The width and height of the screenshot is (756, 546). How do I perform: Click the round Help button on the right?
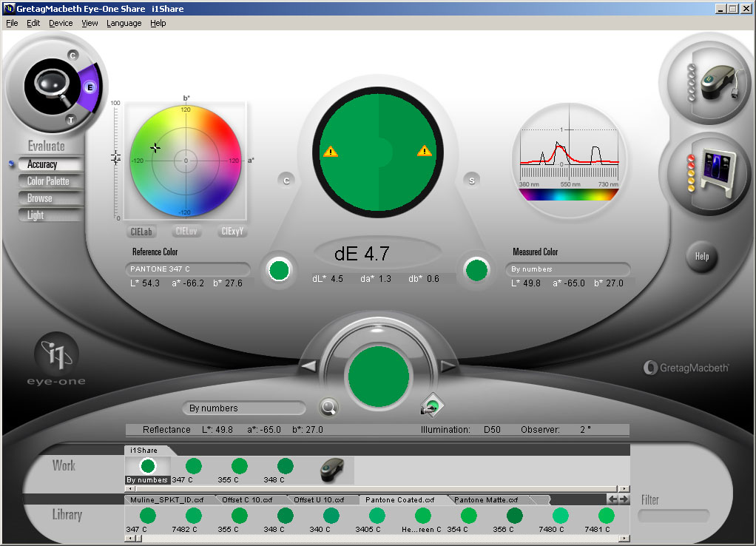click(x=702, y=257)
